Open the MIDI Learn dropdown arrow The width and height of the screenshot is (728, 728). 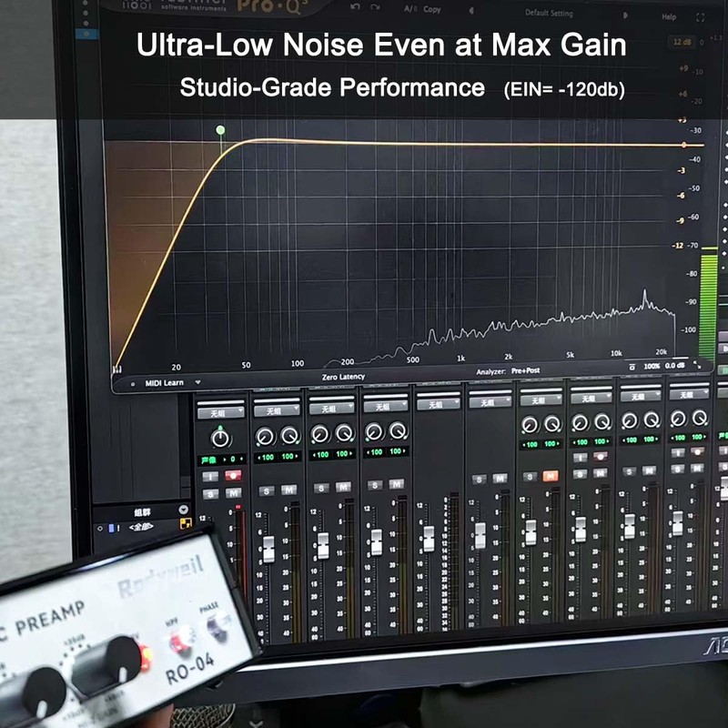point(197,382)
